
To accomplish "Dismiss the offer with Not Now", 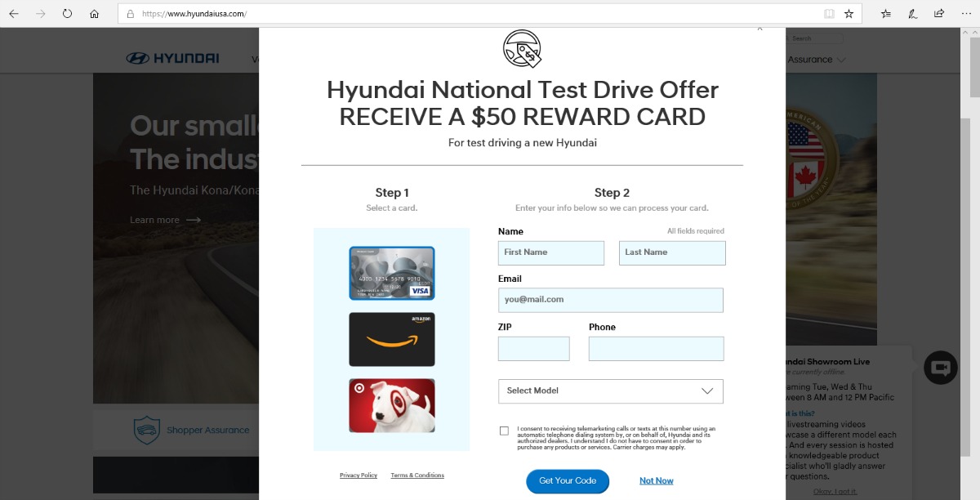I will [x=656, y=481].
